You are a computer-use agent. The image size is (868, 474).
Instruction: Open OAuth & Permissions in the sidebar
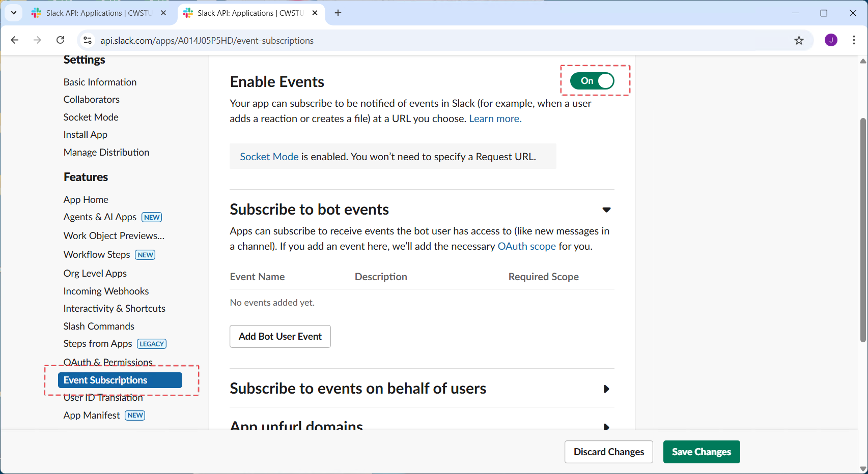[x=108, y=362]
